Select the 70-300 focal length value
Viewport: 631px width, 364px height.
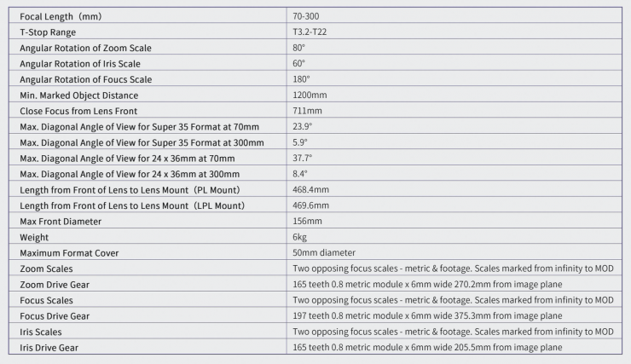[x=306, y=16]
